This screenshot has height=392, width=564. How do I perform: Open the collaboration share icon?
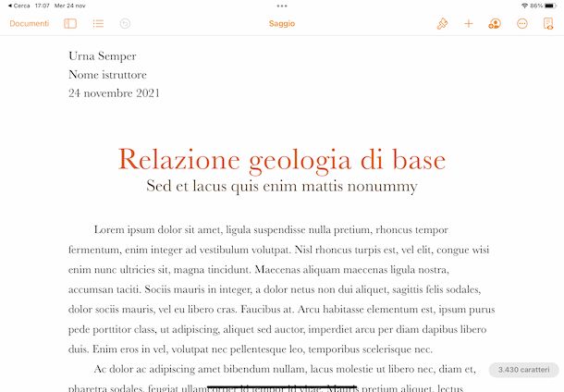tap(495, 24)
